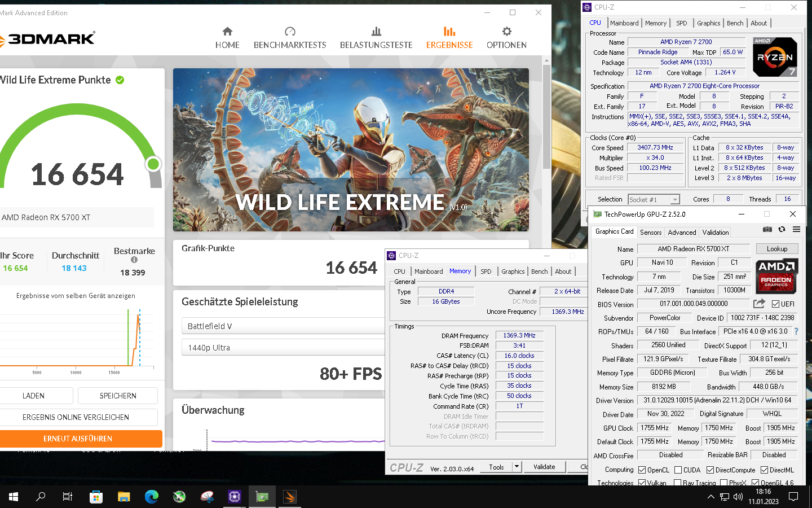Open taskbar search
This screenshot has width=812, height=508.
click(x=41, y=497)
